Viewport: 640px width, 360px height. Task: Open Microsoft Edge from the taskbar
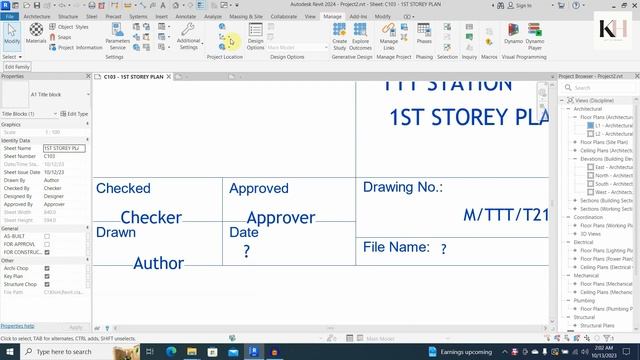(171, 351)
